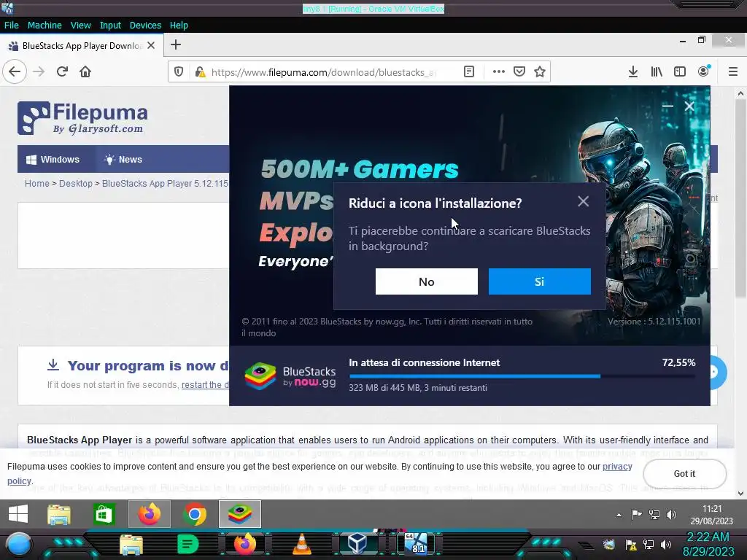Viewport: 747px width, 560px height.
Task: Bookmark this page with star icon
Action: [540, 72]
